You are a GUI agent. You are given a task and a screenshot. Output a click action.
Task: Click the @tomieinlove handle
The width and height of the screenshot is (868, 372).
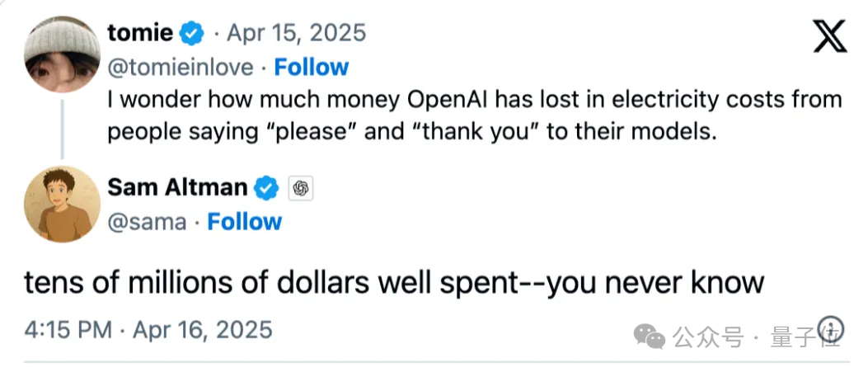[x=182, y=67]
